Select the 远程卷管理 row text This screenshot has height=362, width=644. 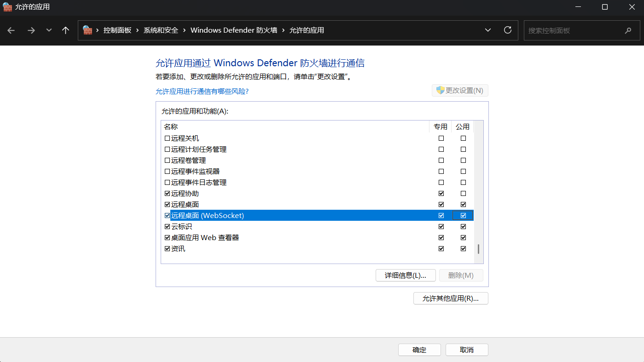189,161
